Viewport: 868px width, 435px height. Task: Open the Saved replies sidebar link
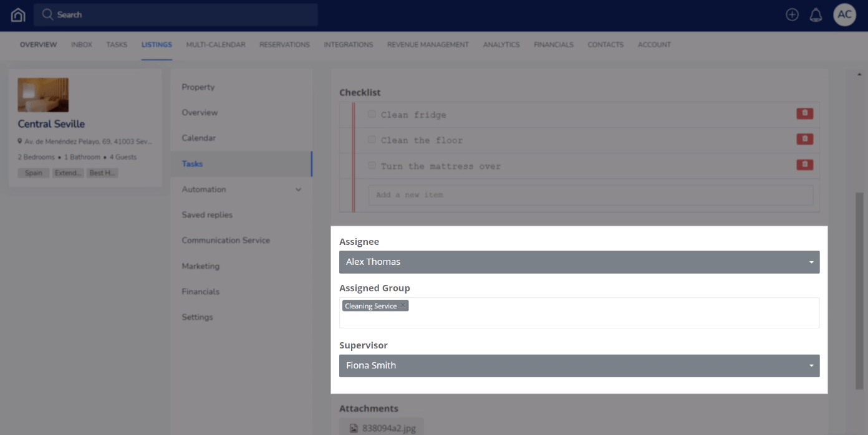click(x=207, y=215)
